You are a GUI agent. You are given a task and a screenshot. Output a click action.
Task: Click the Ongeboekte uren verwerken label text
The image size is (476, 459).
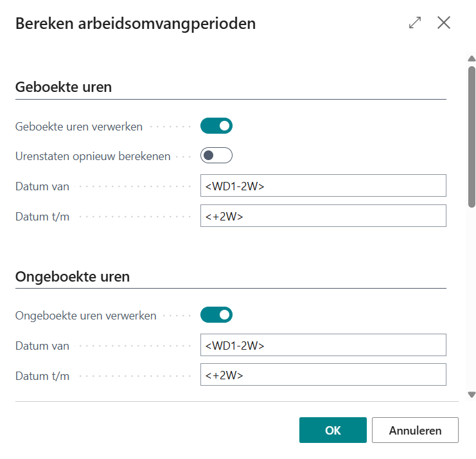(x=86, y=316)
